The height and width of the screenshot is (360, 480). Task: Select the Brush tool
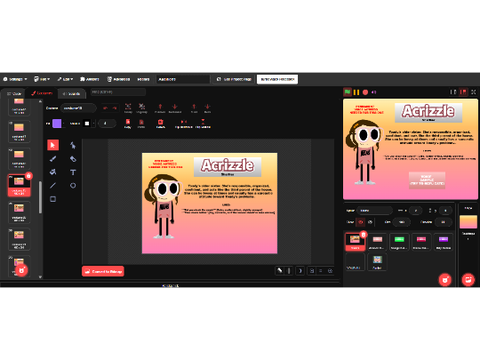point(53,159)
